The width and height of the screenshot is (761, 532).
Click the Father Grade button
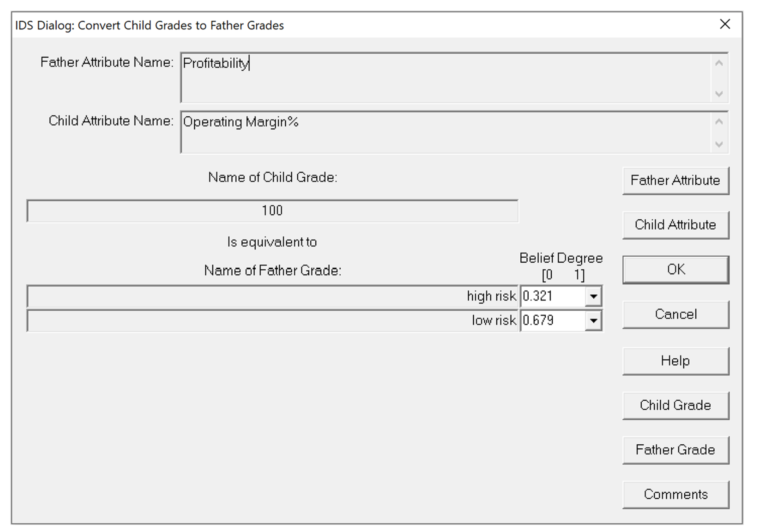pos(676,450)
